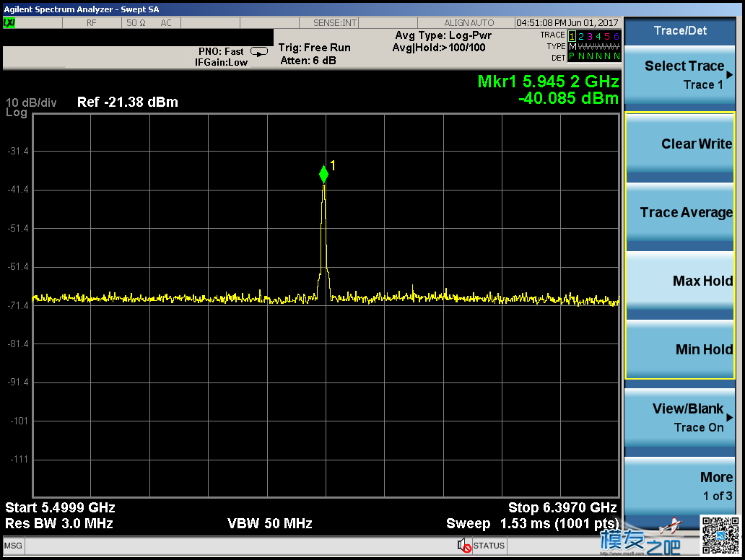Expand the Select Trace submenu arrow

pos(730,75)
